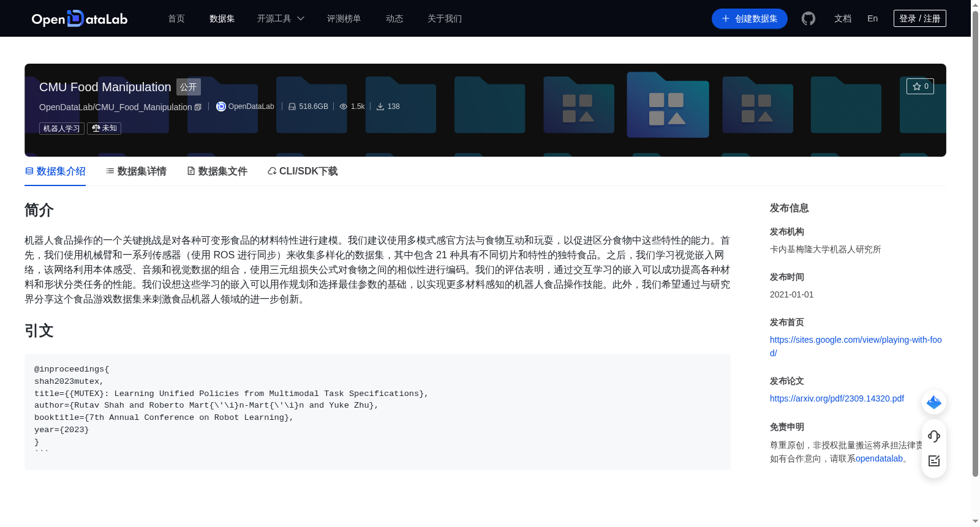Click the 创建数据集 button

[750, 18]
